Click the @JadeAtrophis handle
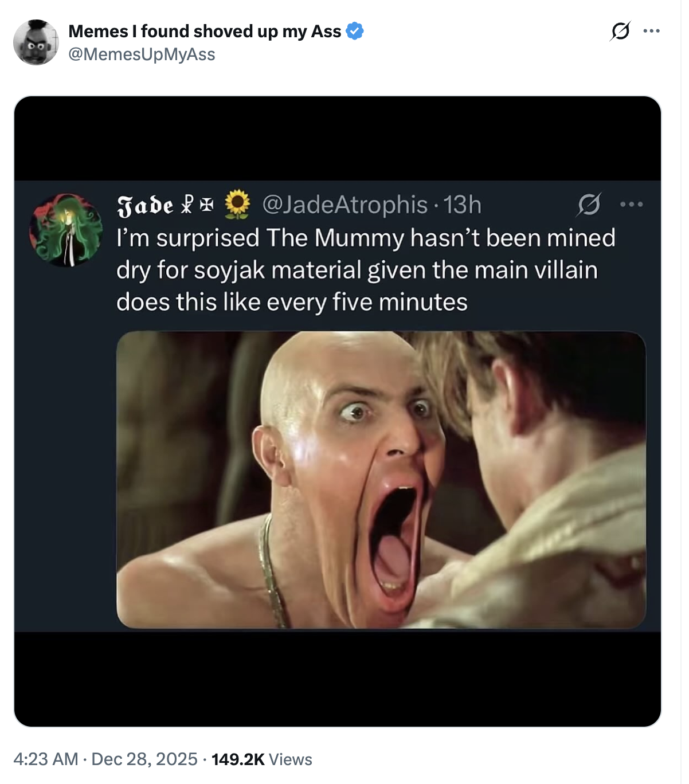 pyautogui.click(x=344, y=205)
